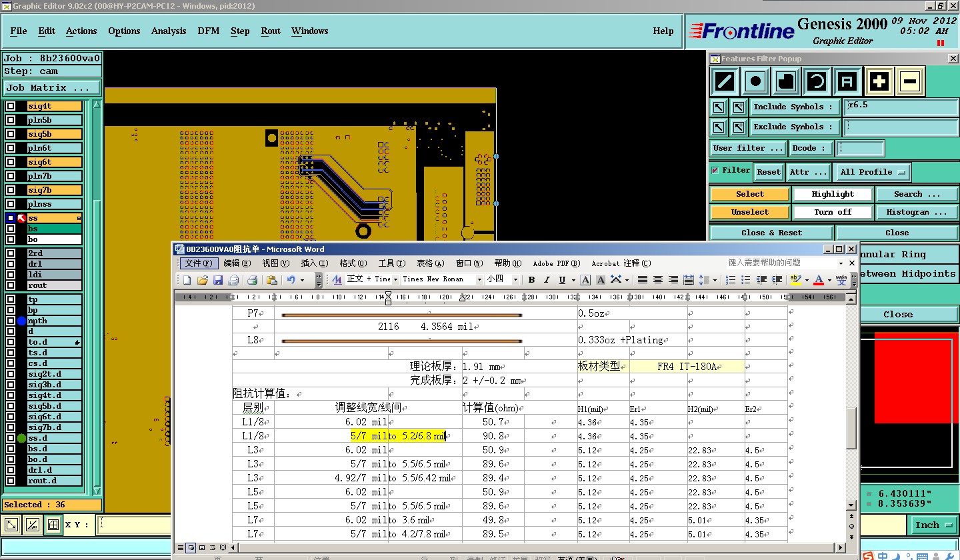This screenshot has height=560, width=960.
Task: Open the DFM menu
Action: [208, 31]
